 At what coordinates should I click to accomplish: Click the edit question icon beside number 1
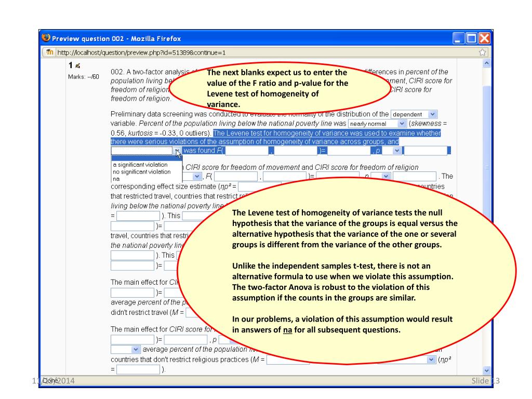78,65
